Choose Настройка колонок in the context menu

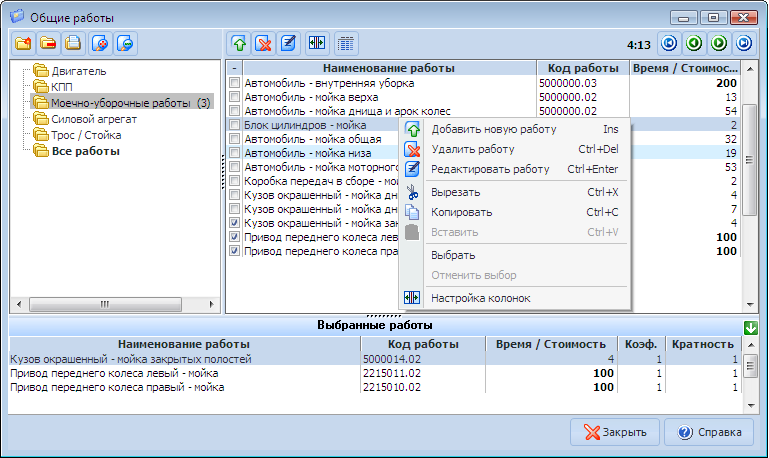pos(481,298)
